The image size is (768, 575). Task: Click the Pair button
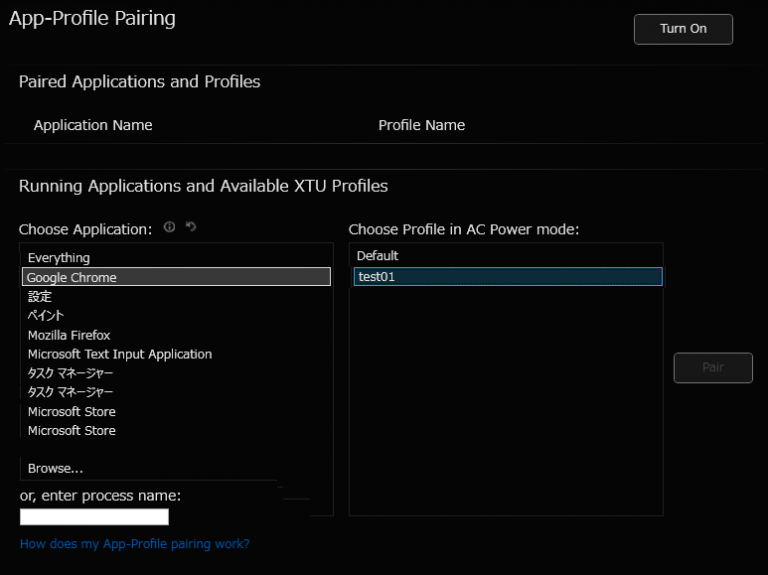tap(713, 367)
